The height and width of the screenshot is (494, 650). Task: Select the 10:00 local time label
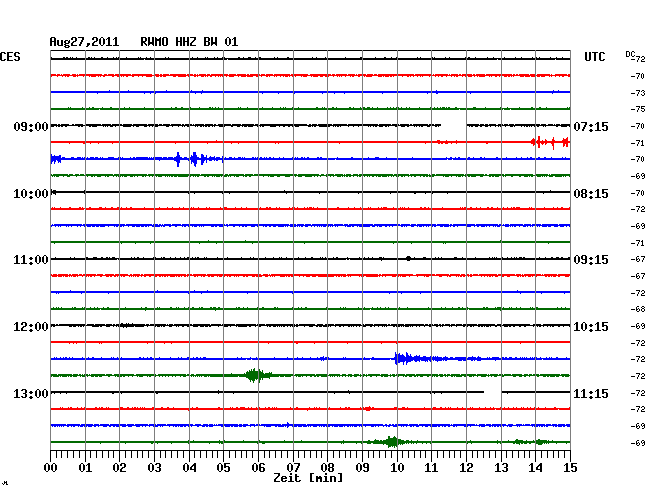(31, 194)
